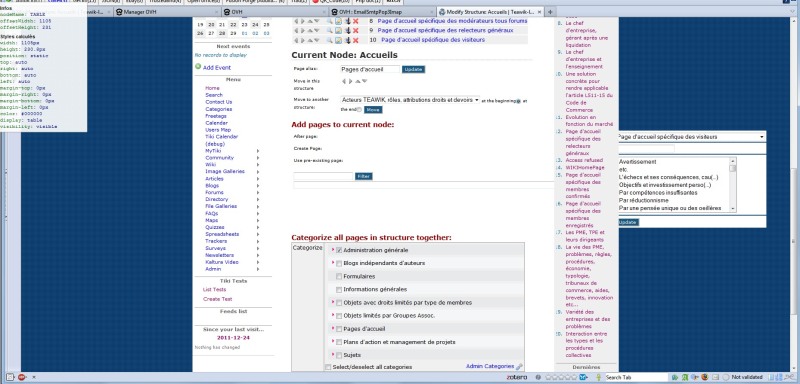
Task: Open the Categories menu link
Action: click(218, 109)
